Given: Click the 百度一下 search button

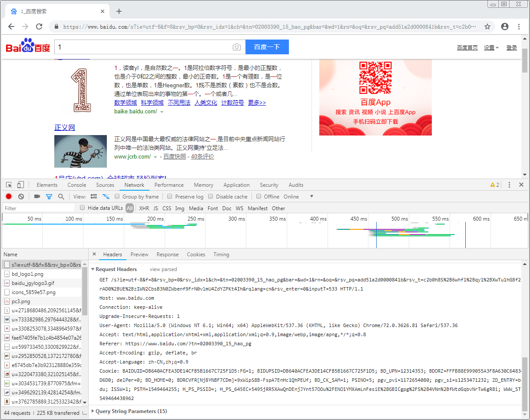Looking at the screenshot, I should (x=267, y=46).
